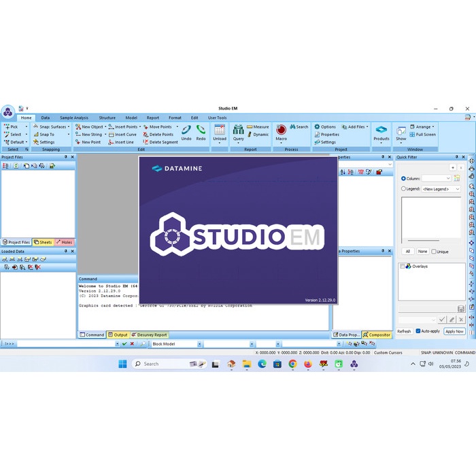This screenshot has height=476, width=476.
Task: Click the Undo icon in Edit group
Action: coord(186,130)
